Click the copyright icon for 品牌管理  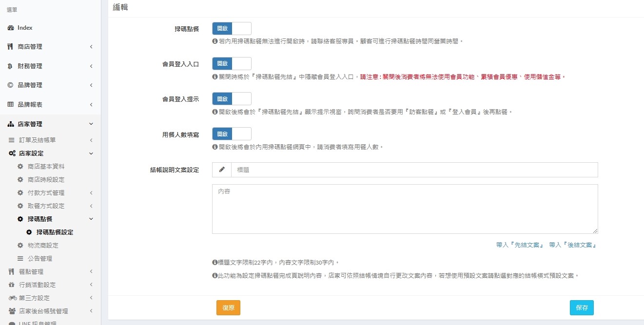(x=11, y=85)
